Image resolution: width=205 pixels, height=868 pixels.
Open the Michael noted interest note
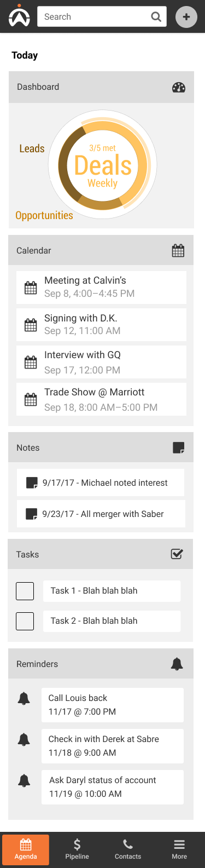point(101,482)
